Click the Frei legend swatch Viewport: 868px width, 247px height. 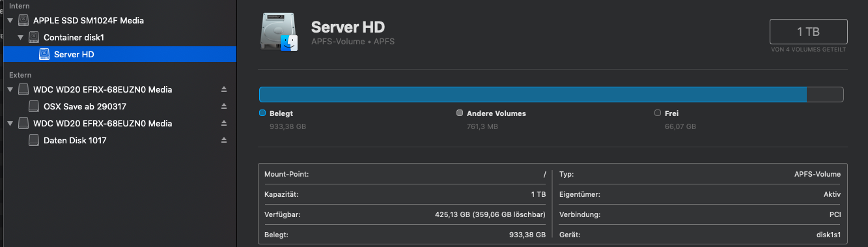[658, 113]
